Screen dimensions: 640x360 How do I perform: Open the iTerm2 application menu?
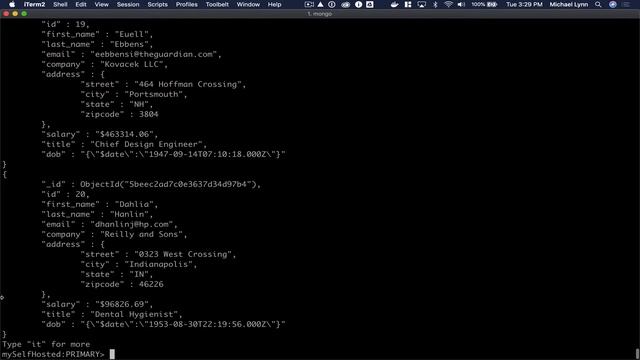click(34, 4)
